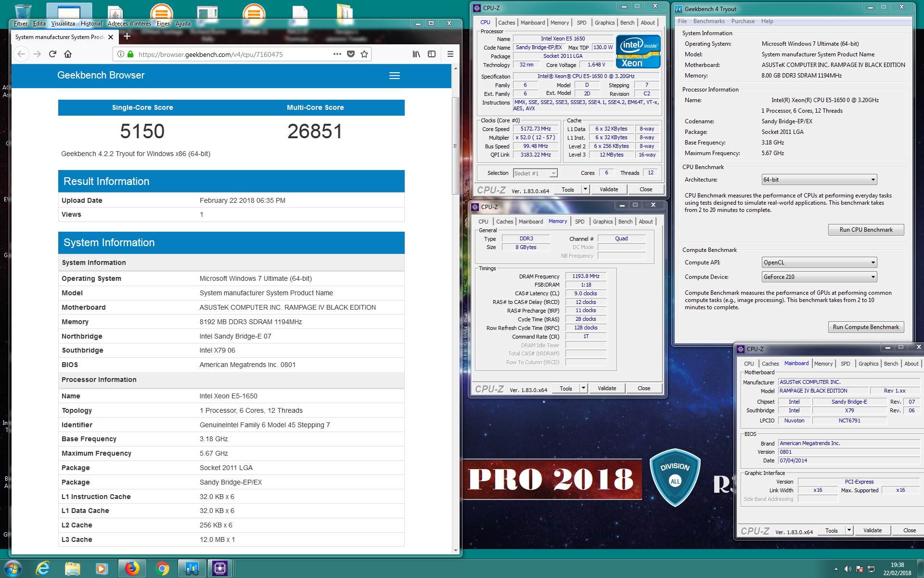Go back in Firefox browser

coord(21,54)
